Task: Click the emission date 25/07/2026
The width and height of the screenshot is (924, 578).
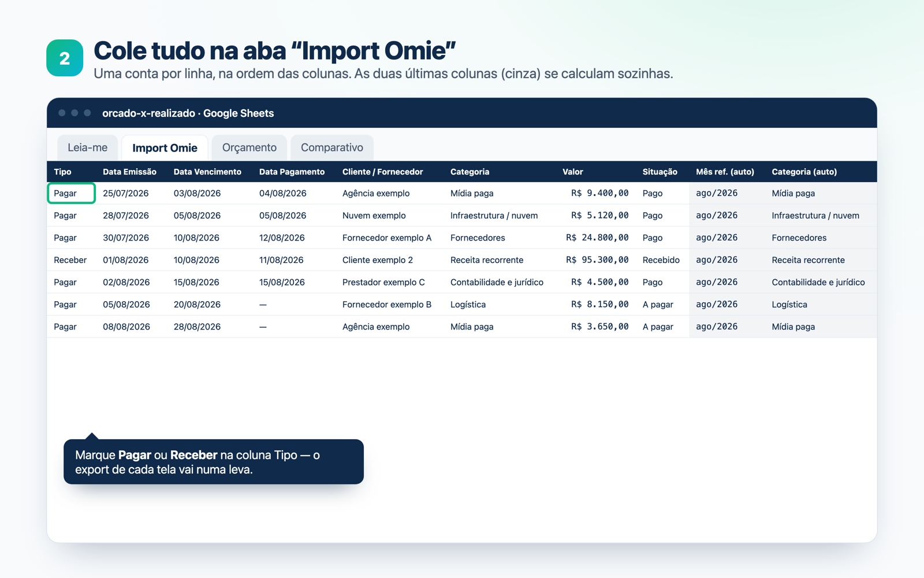Action: pyautogui.click(x=126, y=193)
